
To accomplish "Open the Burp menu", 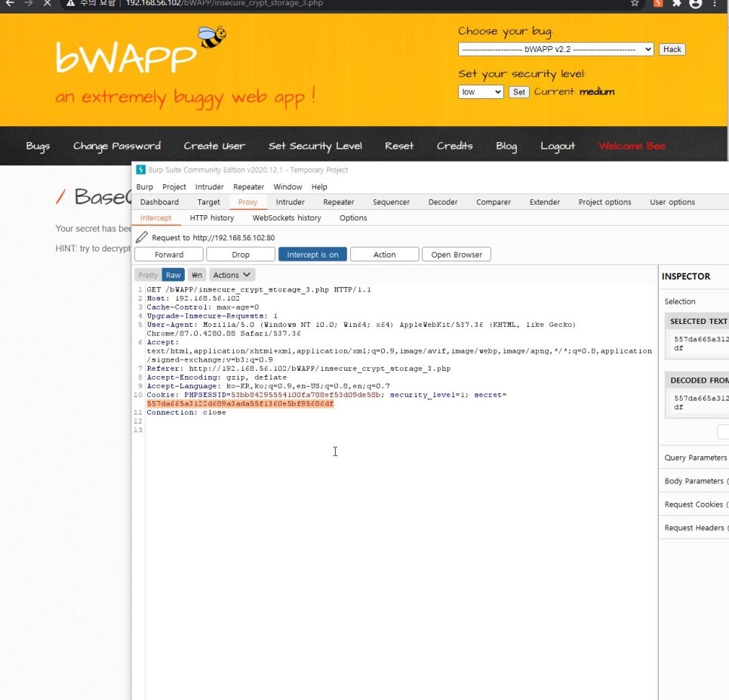I will coord(145,187).
